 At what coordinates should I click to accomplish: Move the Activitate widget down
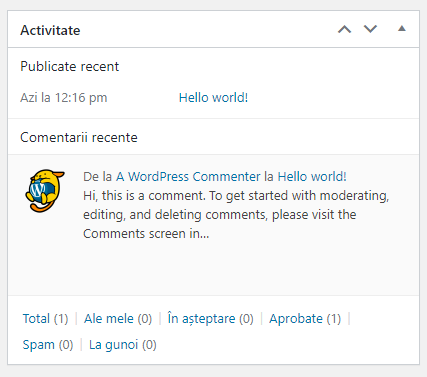click(x=370, y=29)
